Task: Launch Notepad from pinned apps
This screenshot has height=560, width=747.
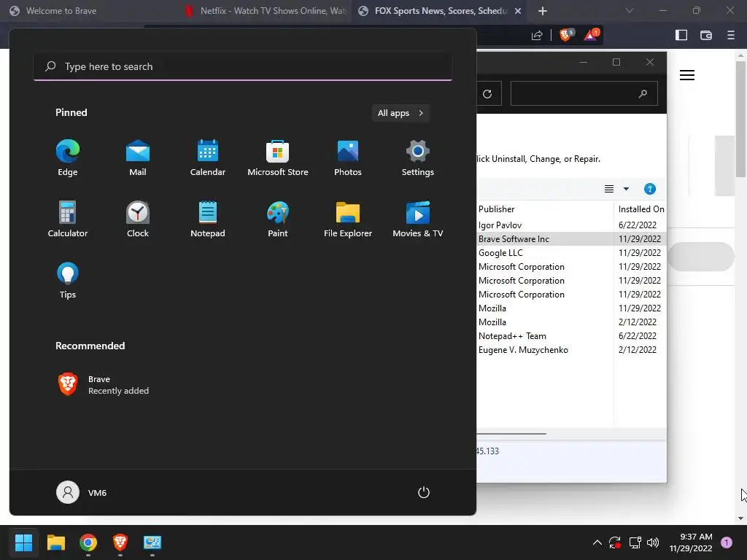Action: 208,219
